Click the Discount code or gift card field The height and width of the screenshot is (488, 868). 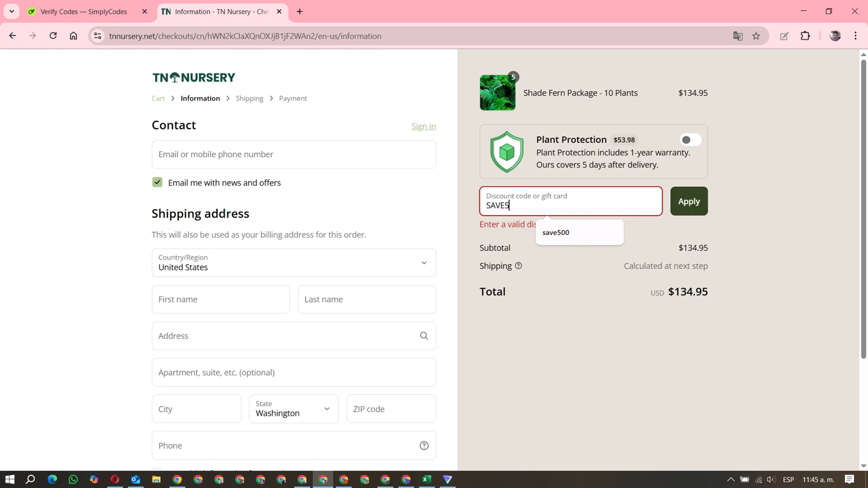tap(571, 201)
